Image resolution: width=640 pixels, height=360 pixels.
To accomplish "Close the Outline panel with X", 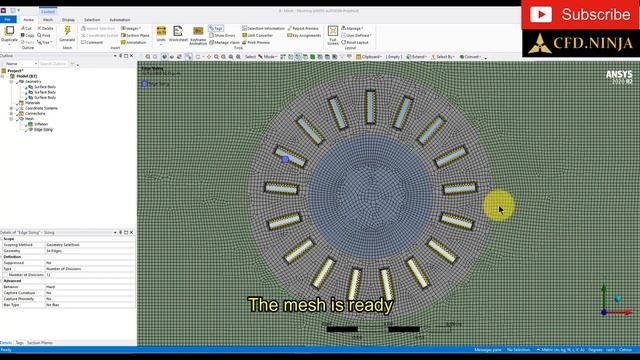I will click(131, 56).
